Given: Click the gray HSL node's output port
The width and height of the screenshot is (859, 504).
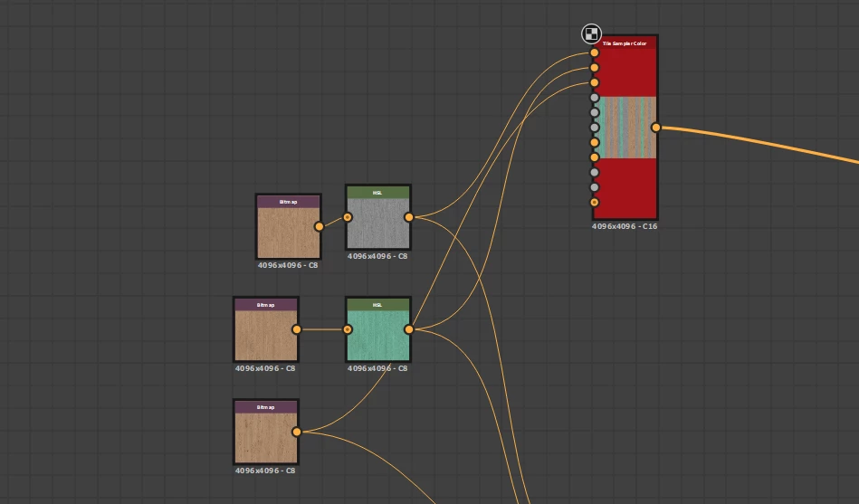Looking at the screenshot, I should point(409,217).
